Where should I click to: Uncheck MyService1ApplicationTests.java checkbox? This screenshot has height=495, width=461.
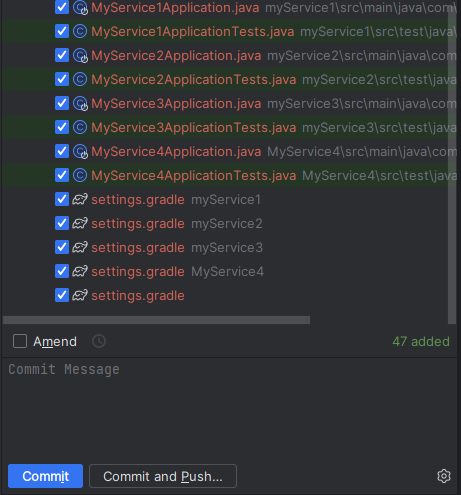click(62, 31)
